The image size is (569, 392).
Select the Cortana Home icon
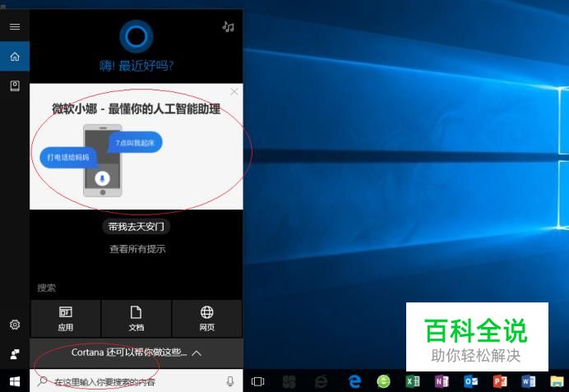point(15,57)
